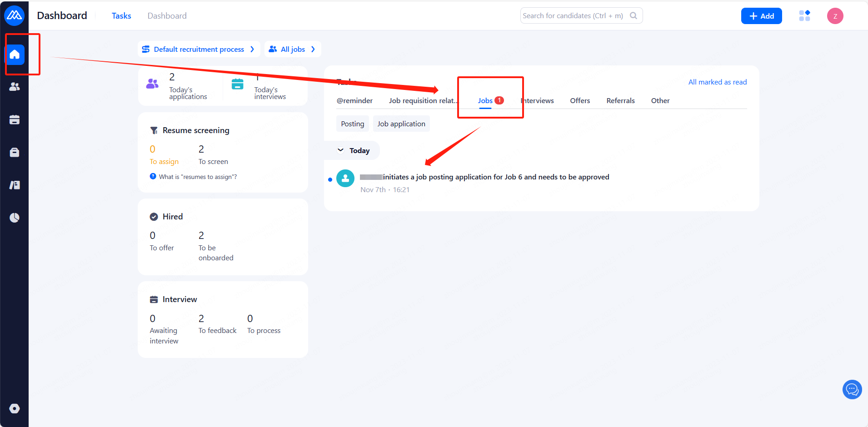Select the Job requisition related tab
This screenshot has height=427, width=868.
point(424,101)
